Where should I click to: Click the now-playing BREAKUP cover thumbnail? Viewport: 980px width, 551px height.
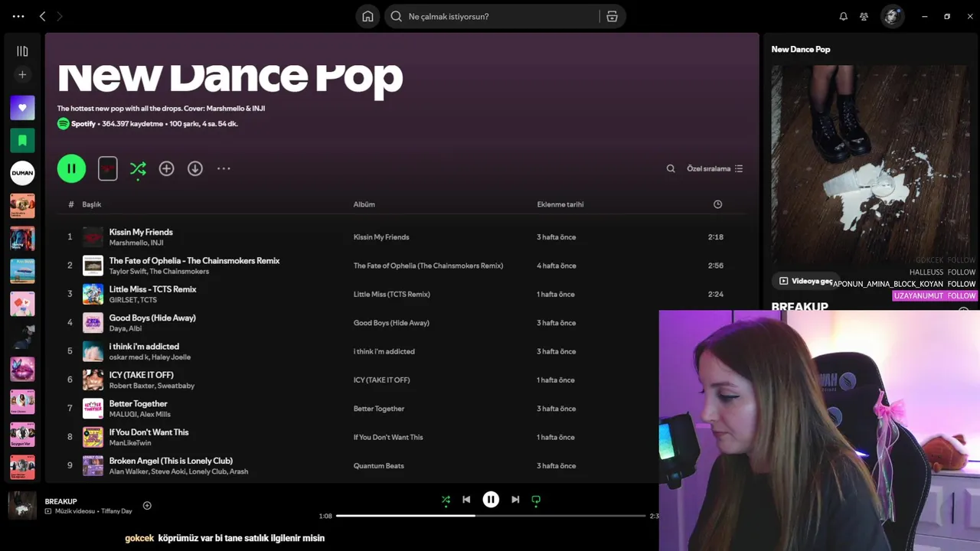coord(22,506)
